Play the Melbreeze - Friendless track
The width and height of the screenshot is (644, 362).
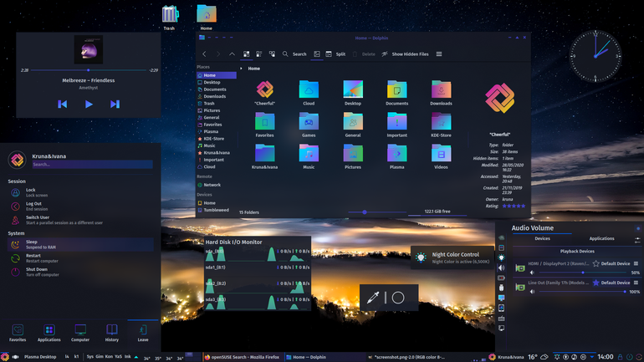[x=89, y=105]
